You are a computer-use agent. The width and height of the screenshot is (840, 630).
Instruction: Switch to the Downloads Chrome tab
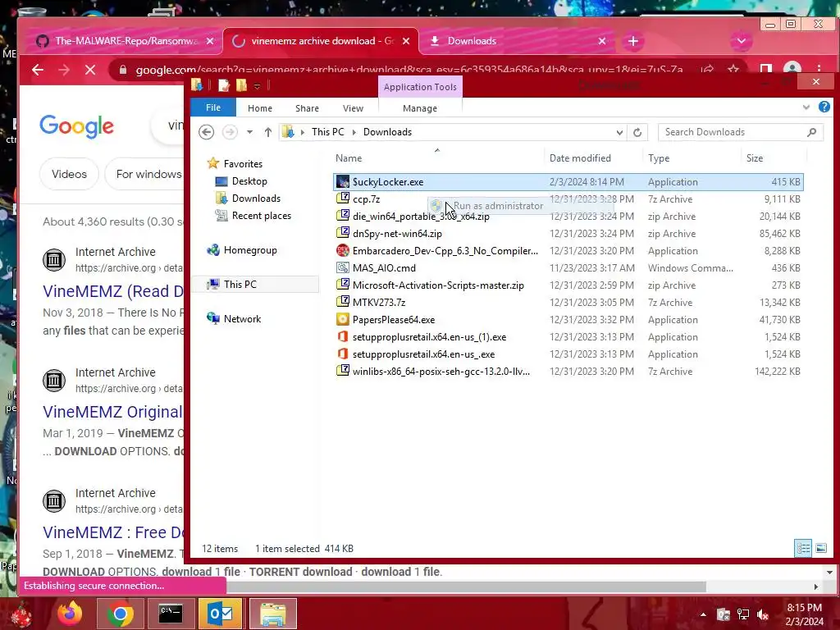coord(517,41)
